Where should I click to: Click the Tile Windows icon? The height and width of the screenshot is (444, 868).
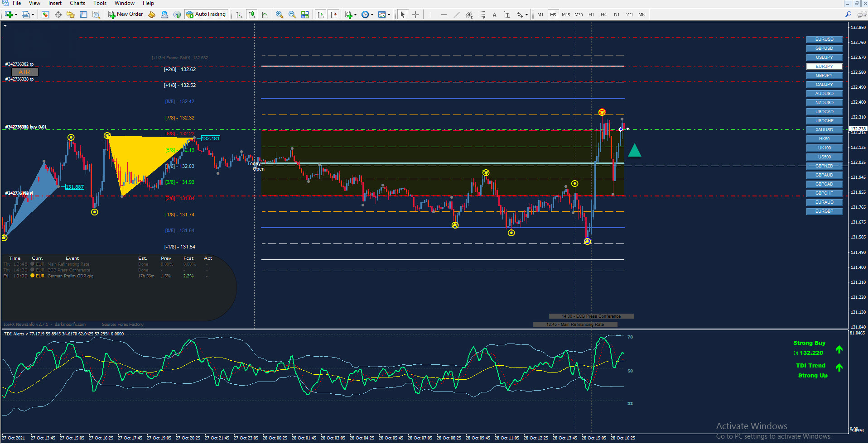pyautogui.click(x=305, y=14)
